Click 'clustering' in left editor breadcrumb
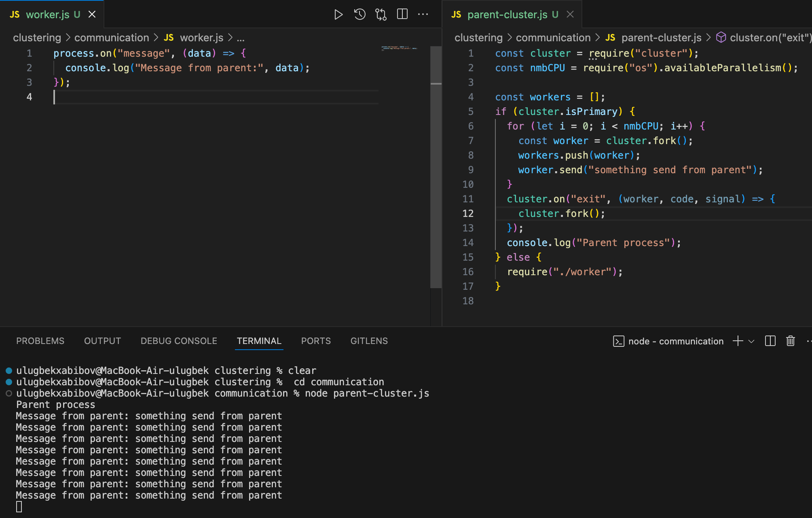This screenshot has width=812, height=518. 37,38
